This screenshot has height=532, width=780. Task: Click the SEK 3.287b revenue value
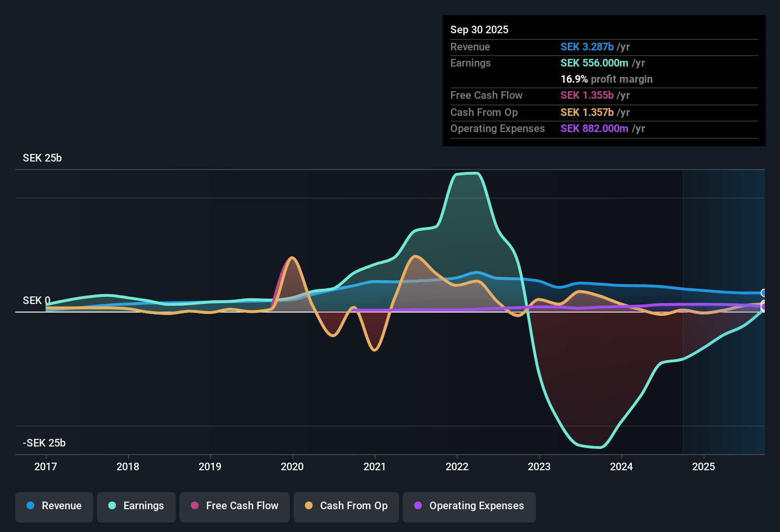coord(587,47)
